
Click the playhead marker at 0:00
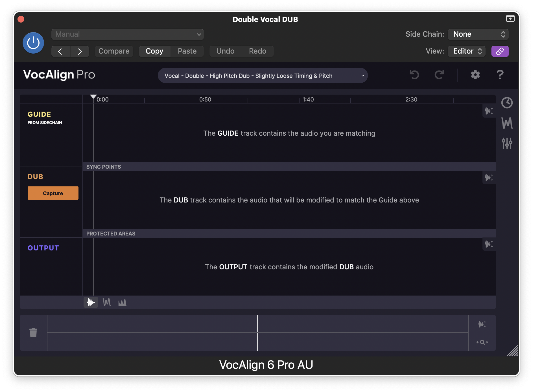(93, 97)
